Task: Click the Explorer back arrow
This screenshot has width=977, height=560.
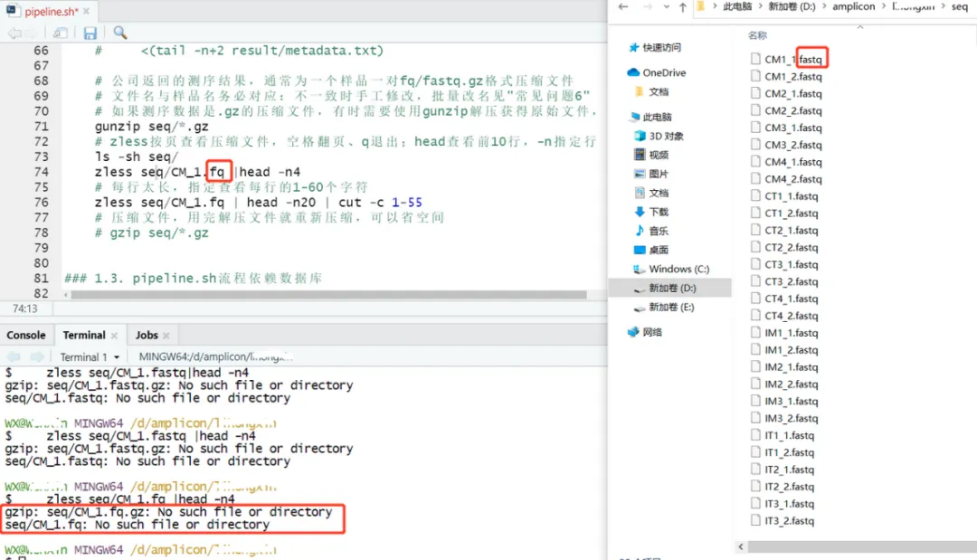Action: coord(623,7)
